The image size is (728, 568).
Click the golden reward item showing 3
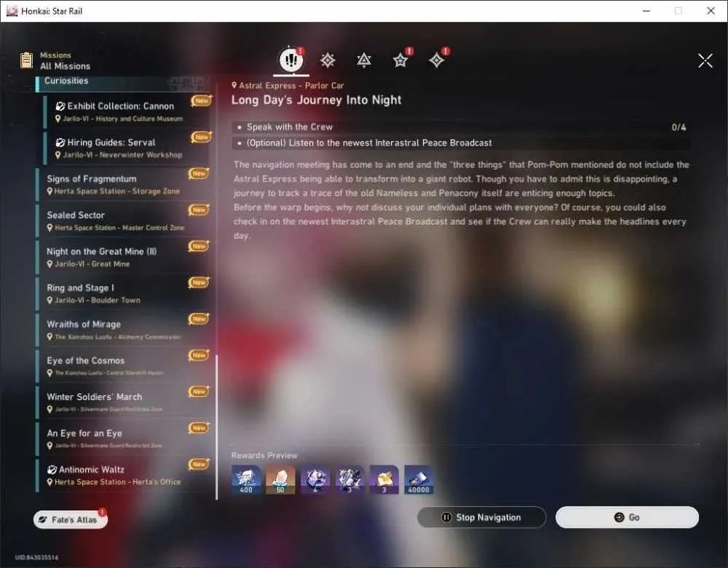[x=384, y=479]
